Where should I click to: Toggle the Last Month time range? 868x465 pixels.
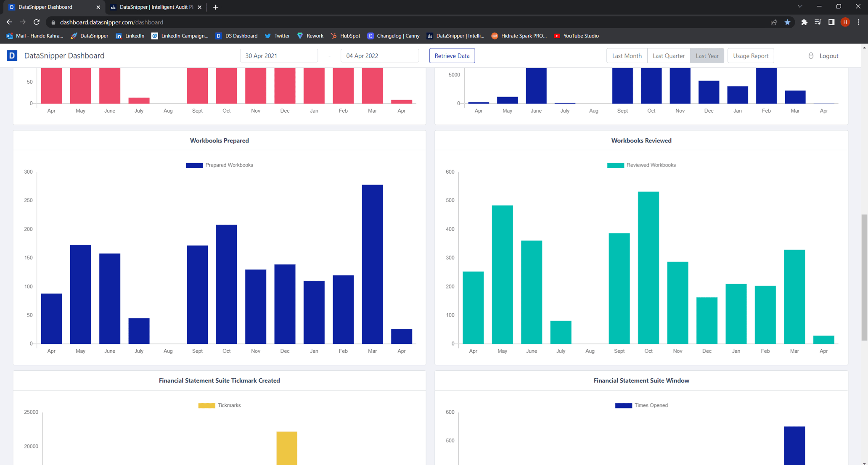coord(626,55)
